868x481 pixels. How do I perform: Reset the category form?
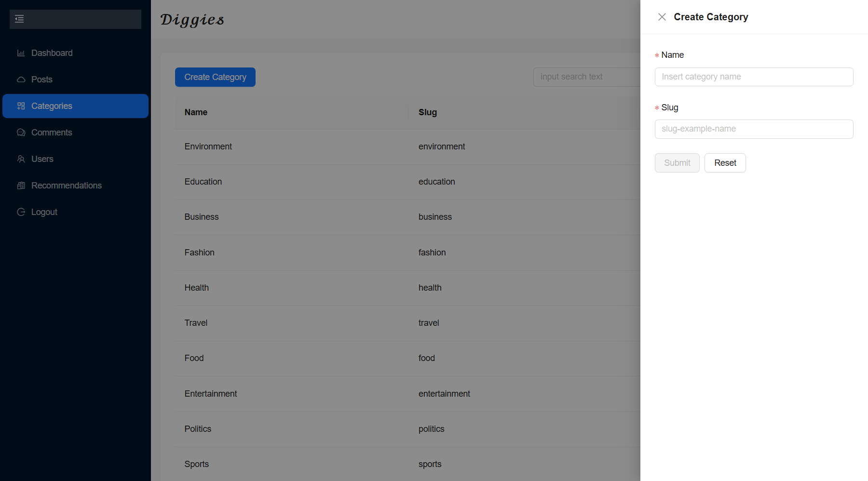point(725,163)
